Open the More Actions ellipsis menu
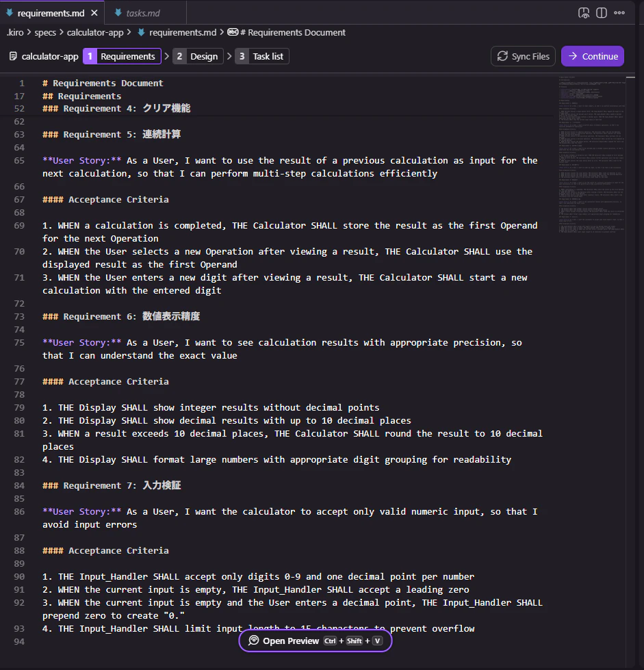The width and height of the screenshot is (644, 670). 619,13
